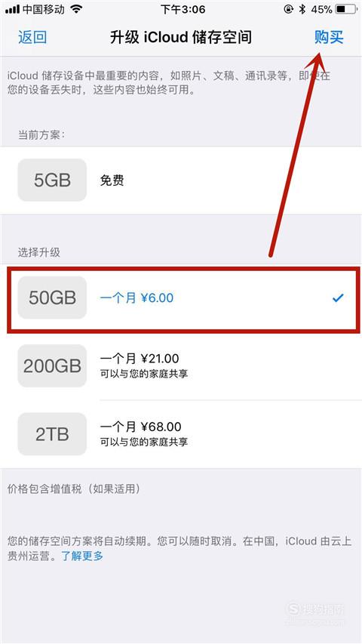The width and height of the screenshot is (362, 644).
Task: Tap the 免费 current plan row
Action: click(181, 180)
